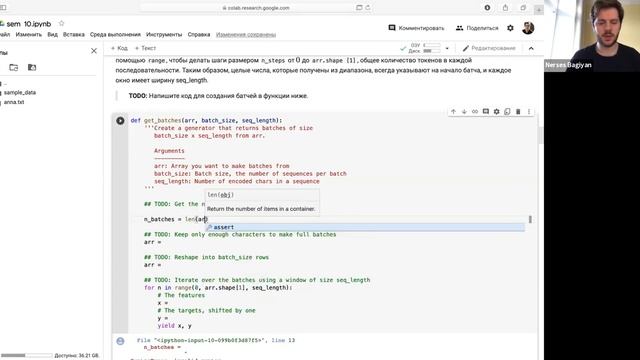Open the Инструменты menu
Screen dimensions: 640x360
pyautogui.click(x=164, y=35)
